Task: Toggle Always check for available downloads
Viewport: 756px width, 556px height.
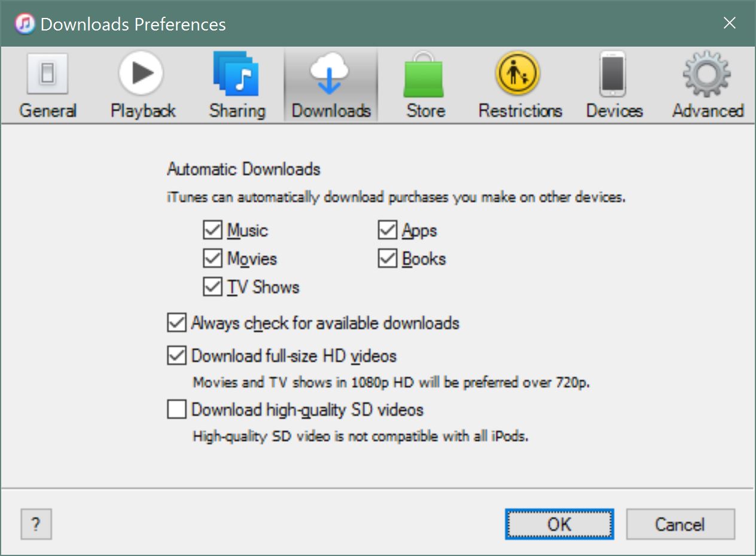Action: tap(176, 323)
